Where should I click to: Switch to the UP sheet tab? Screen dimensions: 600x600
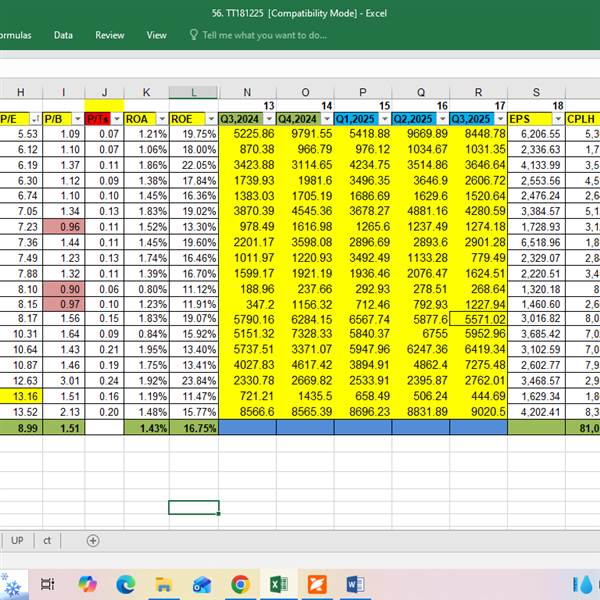click(x=17, y=541)
